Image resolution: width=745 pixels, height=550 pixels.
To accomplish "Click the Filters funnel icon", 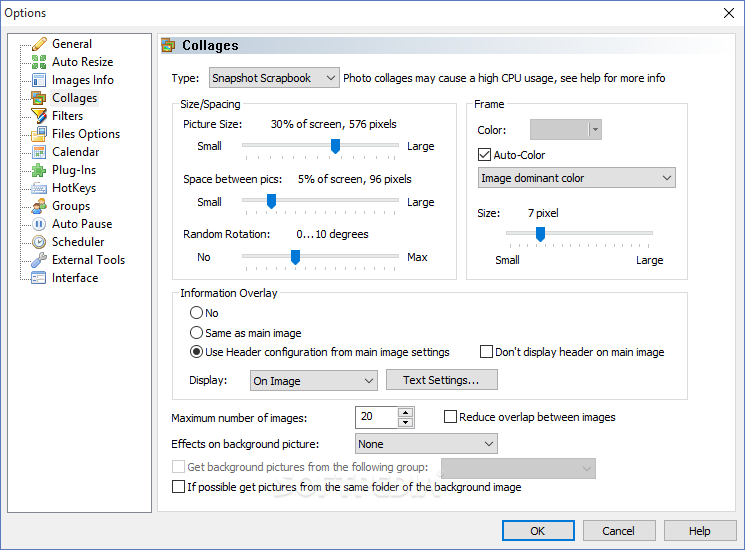I will click(x=39, y=116).
